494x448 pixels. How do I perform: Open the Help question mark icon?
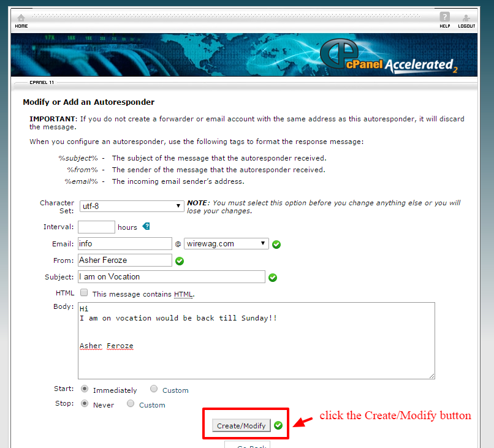pos(444,18)
